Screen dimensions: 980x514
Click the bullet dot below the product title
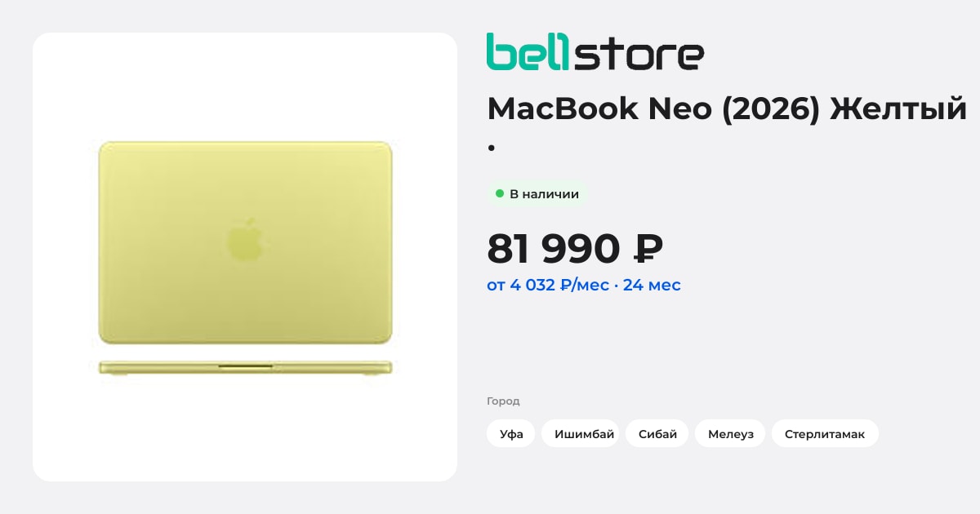pos(491,148)
